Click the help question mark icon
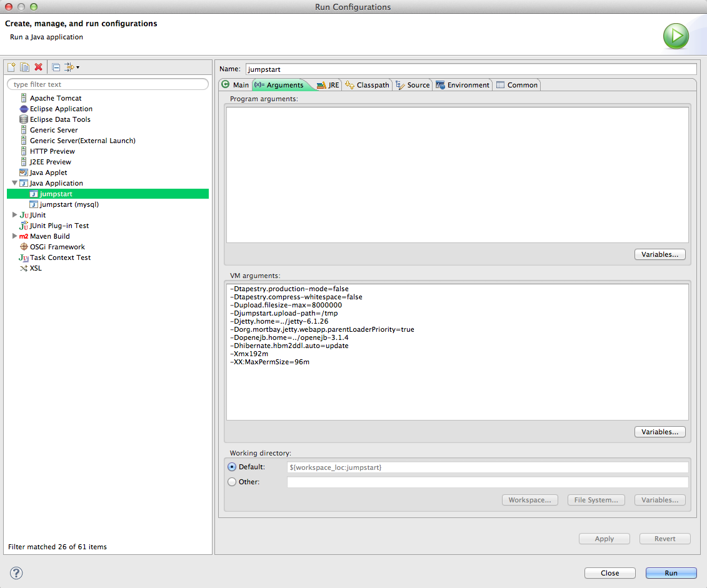This screenshot has height=588, width=707. pos(16,572)
